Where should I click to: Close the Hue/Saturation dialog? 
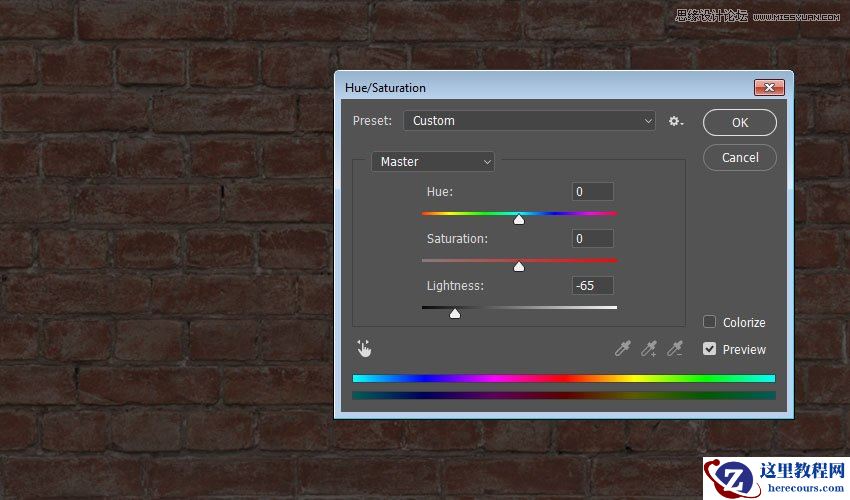click(x=769, y=87)
